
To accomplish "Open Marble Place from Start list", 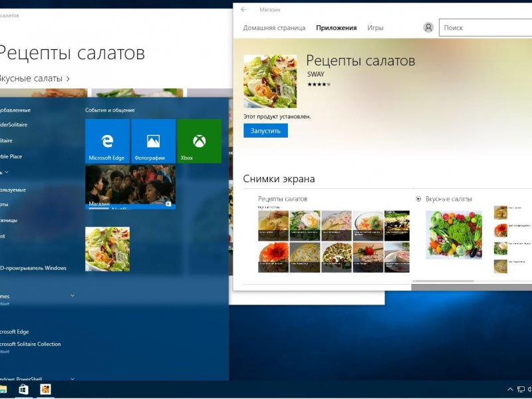I will tap(11, 156).
